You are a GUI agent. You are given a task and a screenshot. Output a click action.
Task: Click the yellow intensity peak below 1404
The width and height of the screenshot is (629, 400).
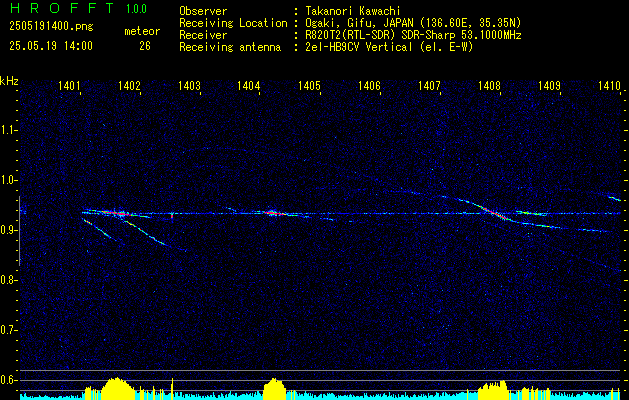point(274,388)
